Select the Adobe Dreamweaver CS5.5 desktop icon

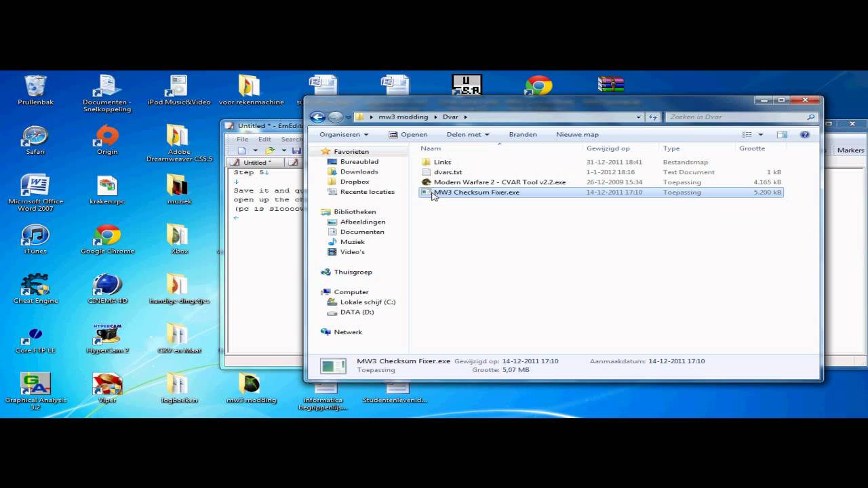[x=179, y=144]
